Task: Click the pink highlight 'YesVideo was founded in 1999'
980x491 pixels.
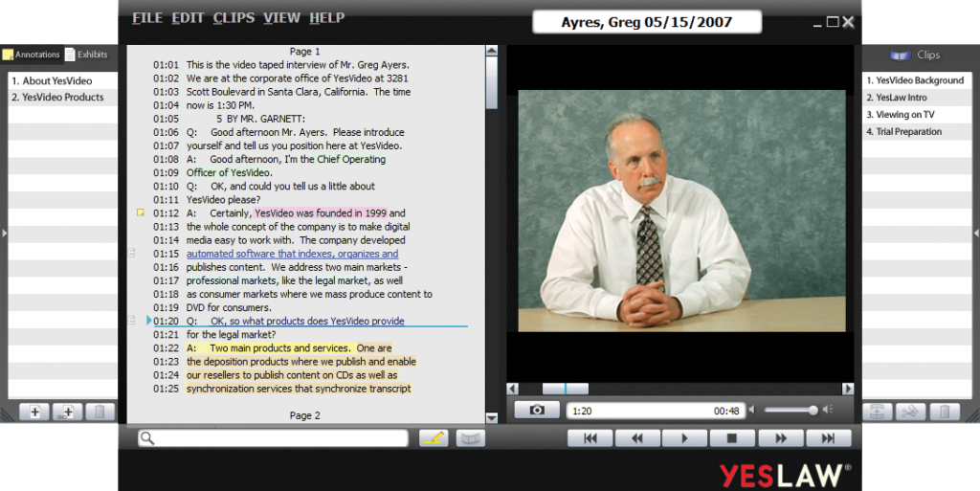Action: tap(321, 213)
